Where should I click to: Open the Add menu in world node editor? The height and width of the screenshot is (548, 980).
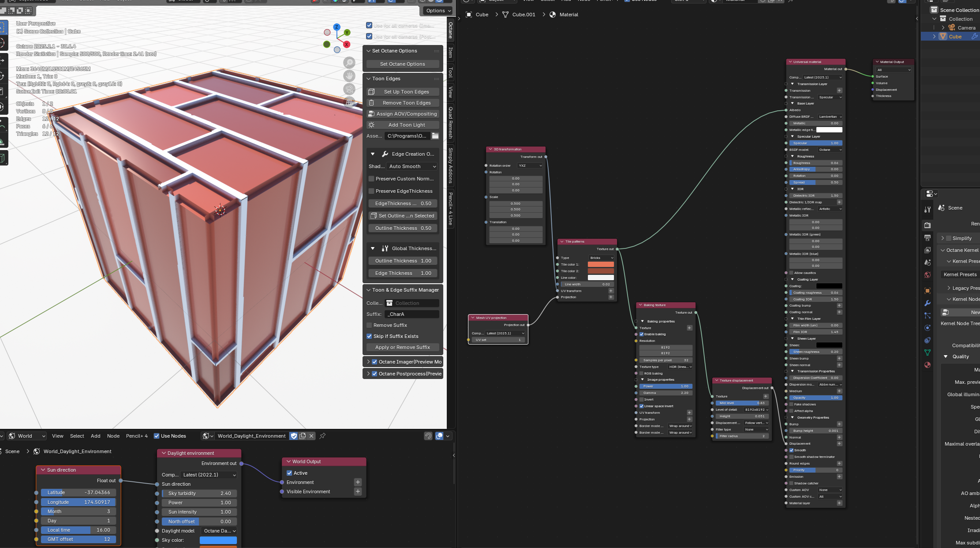click(95, 436)
